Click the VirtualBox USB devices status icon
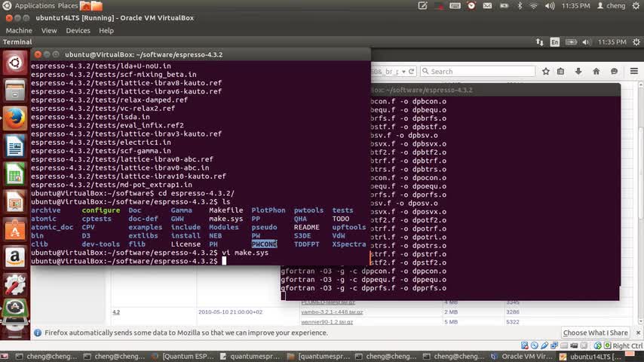 (x=544, y=345)
